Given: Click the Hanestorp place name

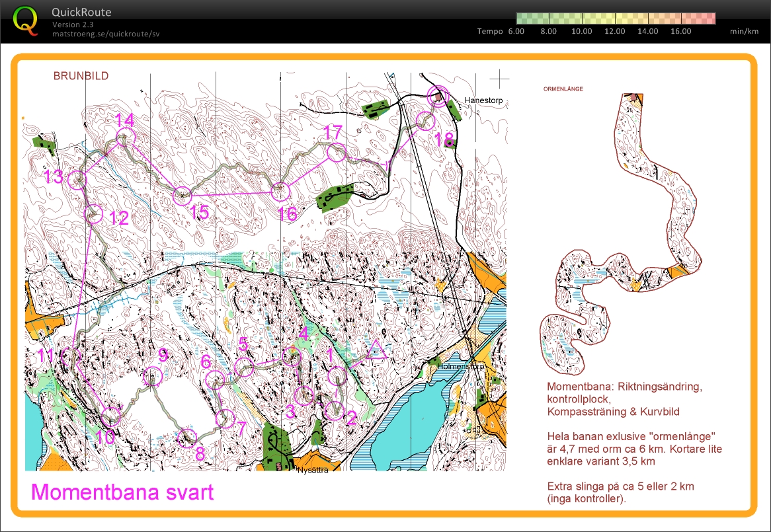Looking at the screenshot, I should [x=483, y=100].
